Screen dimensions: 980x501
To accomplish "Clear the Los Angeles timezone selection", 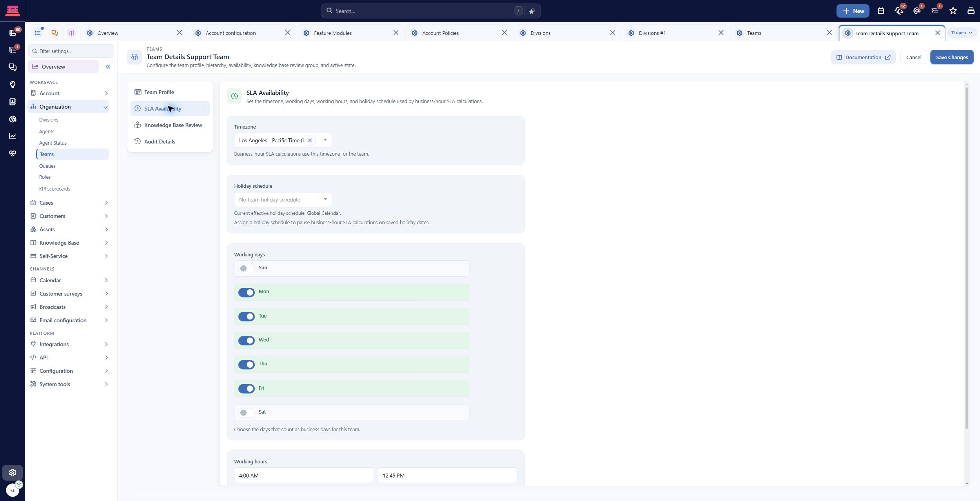I will (310, 140).
